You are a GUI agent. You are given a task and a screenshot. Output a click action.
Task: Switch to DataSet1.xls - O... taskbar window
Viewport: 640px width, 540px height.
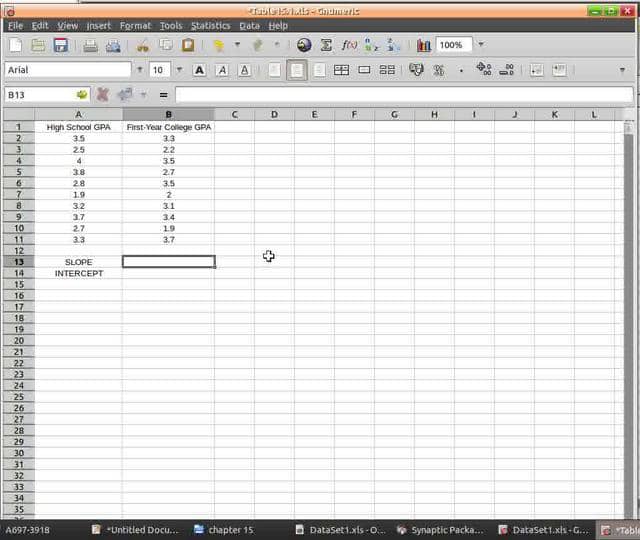[x=340, y=529]
